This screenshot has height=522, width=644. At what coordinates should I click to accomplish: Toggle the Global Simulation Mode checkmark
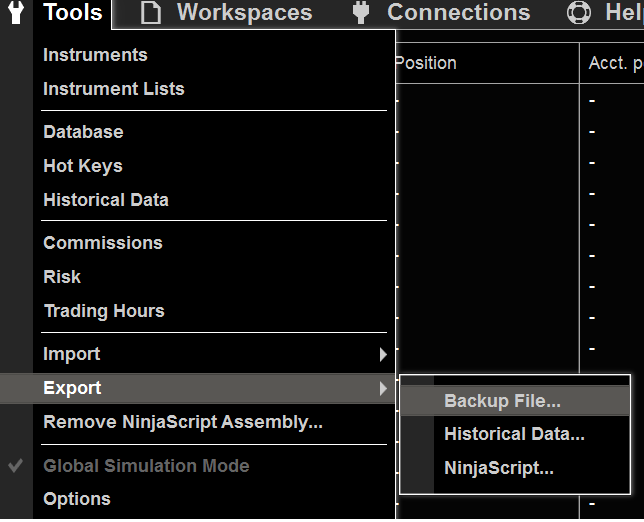[16, 466]
